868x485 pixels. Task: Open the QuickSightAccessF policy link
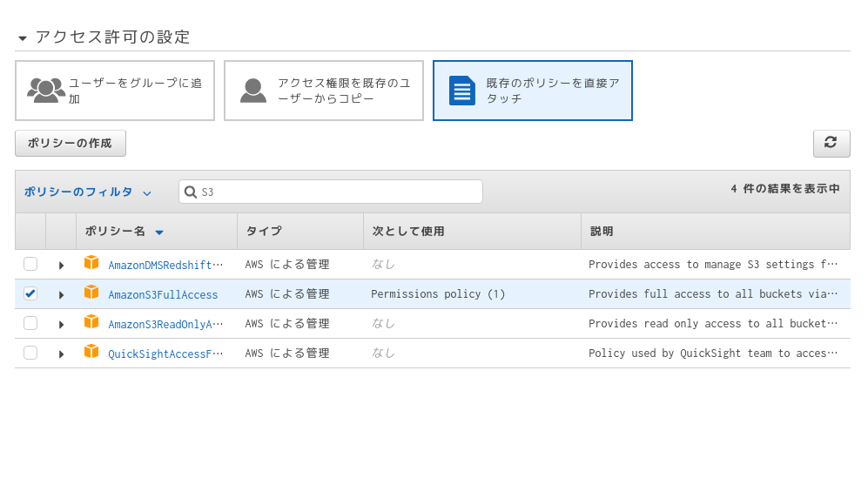click(165, 354)
